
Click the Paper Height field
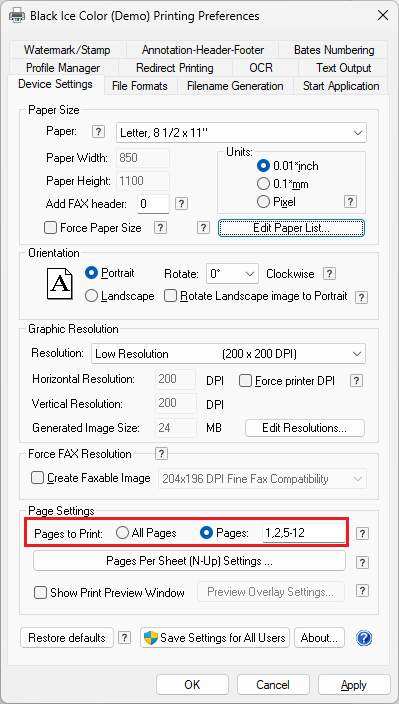143,181
